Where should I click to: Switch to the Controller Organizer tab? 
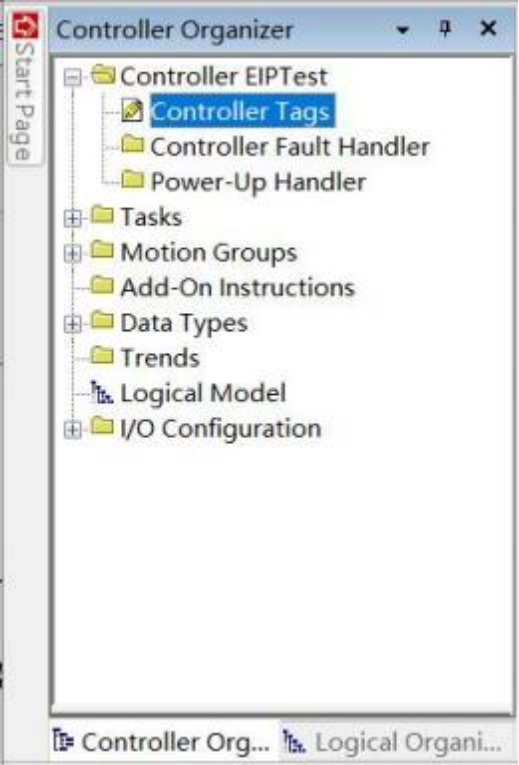tap(162, 743)
